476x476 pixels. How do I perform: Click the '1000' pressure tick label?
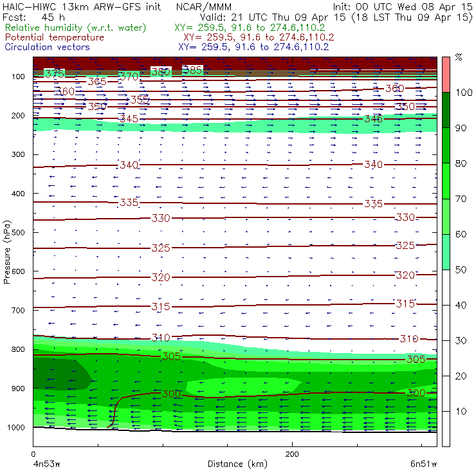click(x=16, y=427)
